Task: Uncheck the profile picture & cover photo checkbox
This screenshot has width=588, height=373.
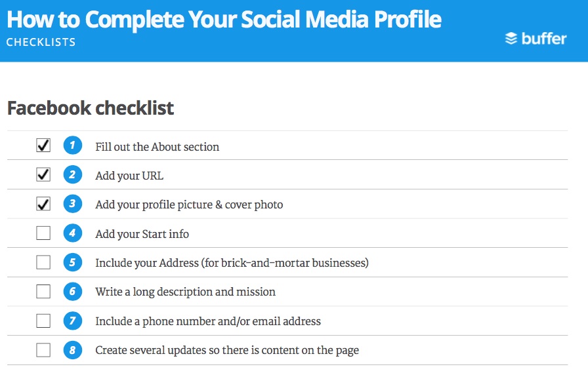Action: [43, 204]
